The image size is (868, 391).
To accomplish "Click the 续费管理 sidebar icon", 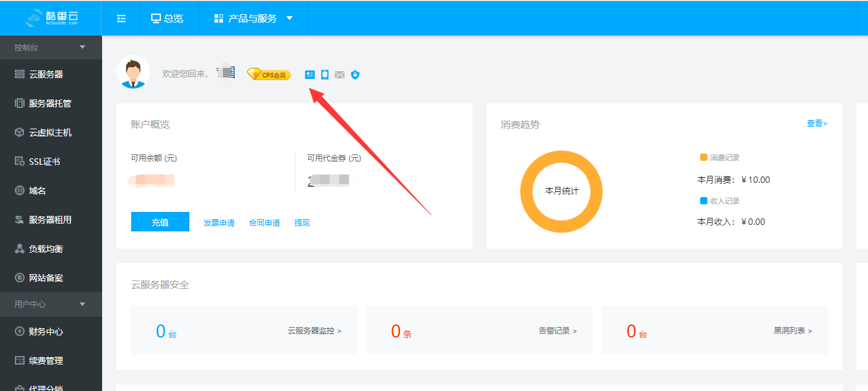I will 19,361.
